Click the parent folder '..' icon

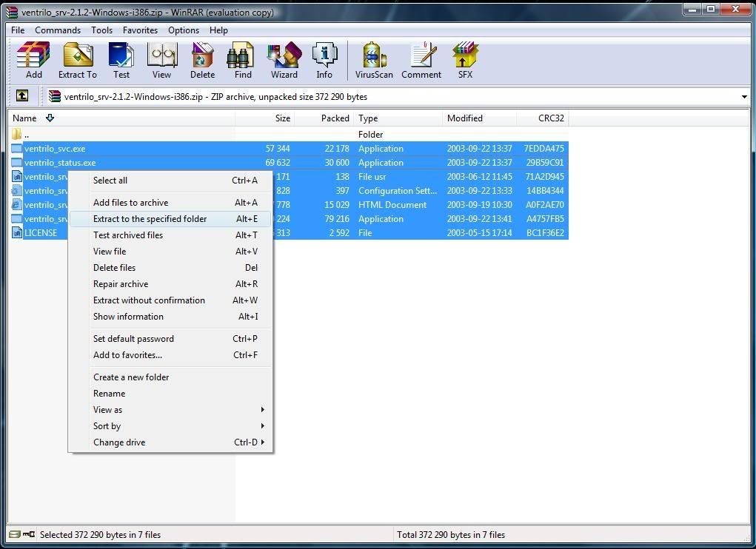16,134
